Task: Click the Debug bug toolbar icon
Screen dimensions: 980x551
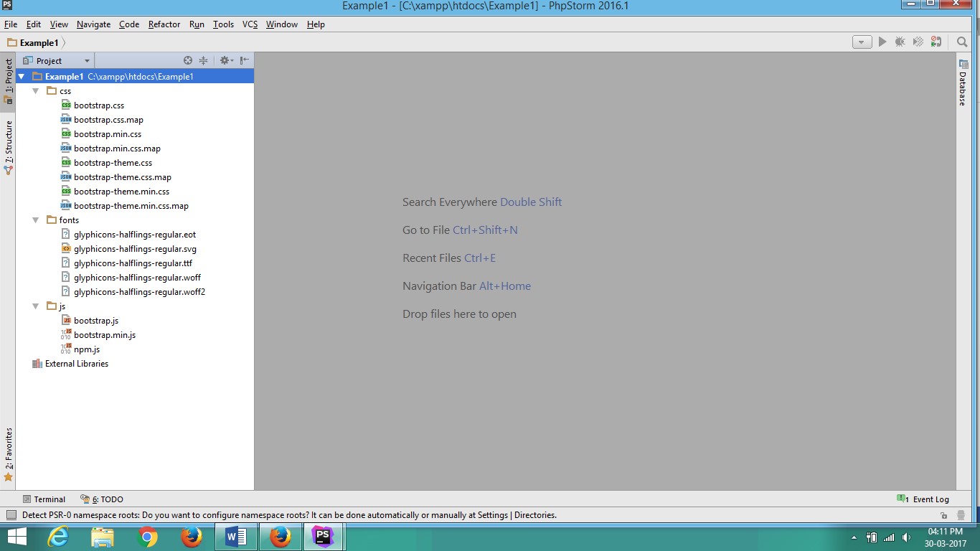Action: 900,42
